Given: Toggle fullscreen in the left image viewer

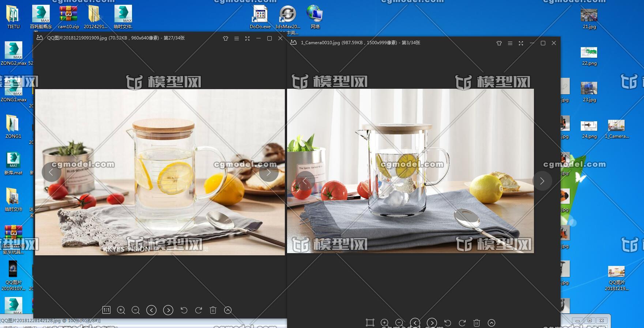Looking at the screenshot, I should (x=248, y=38).
